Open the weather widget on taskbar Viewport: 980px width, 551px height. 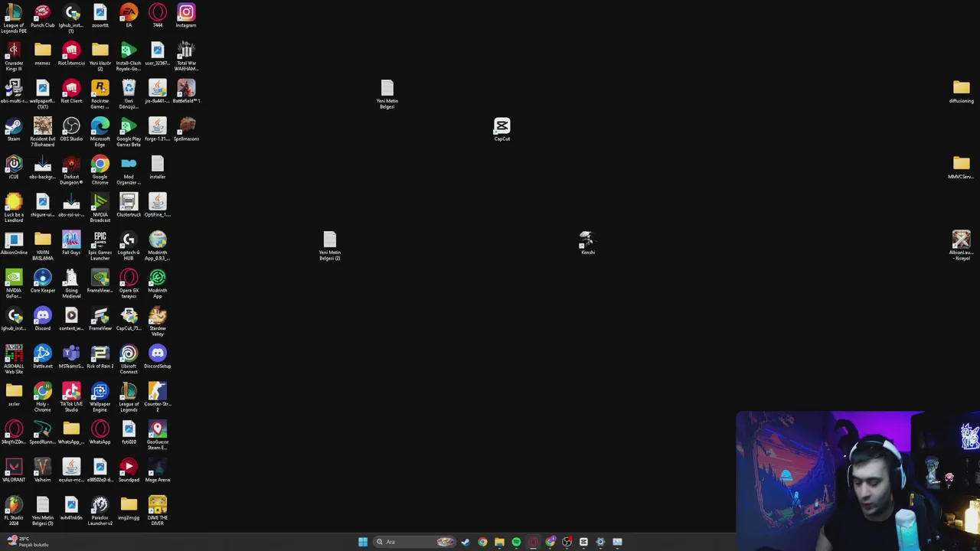(x=28, y=541)
